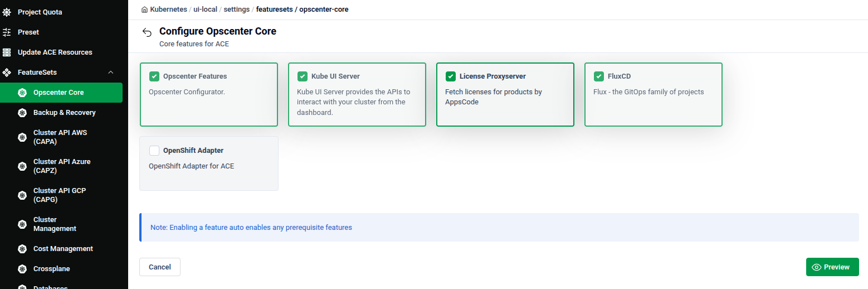
Task: Select Cost Management in sidebar
Action: [61, 248]
